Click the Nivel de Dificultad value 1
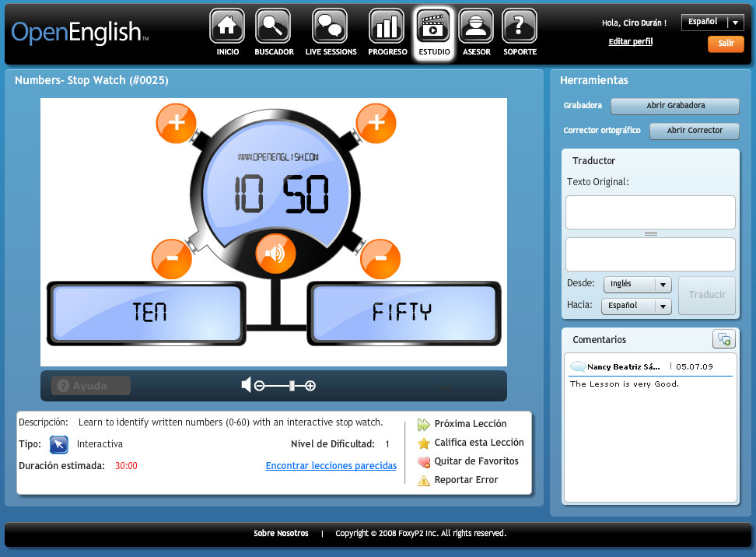Viewport: 756px width, 557px height. pyautogui.click(x=387, y=444)
